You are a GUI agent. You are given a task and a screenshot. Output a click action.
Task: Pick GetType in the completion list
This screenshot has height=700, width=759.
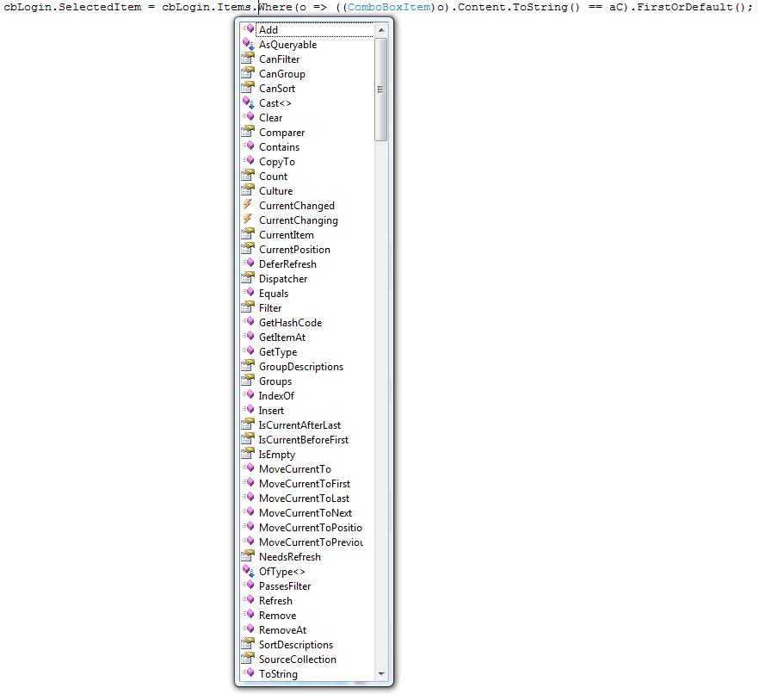click(278, 352)
